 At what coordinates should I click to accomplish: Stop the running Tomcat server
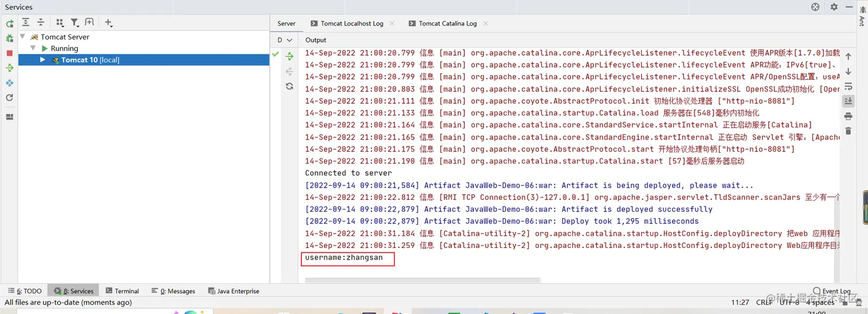coord(9,53)
